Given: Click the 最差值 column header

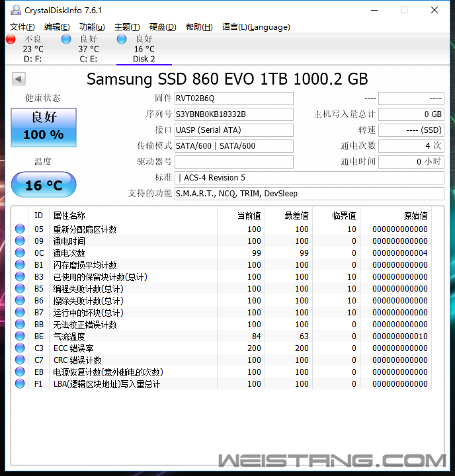Looking at the screenshot, I should coord(289,216).
